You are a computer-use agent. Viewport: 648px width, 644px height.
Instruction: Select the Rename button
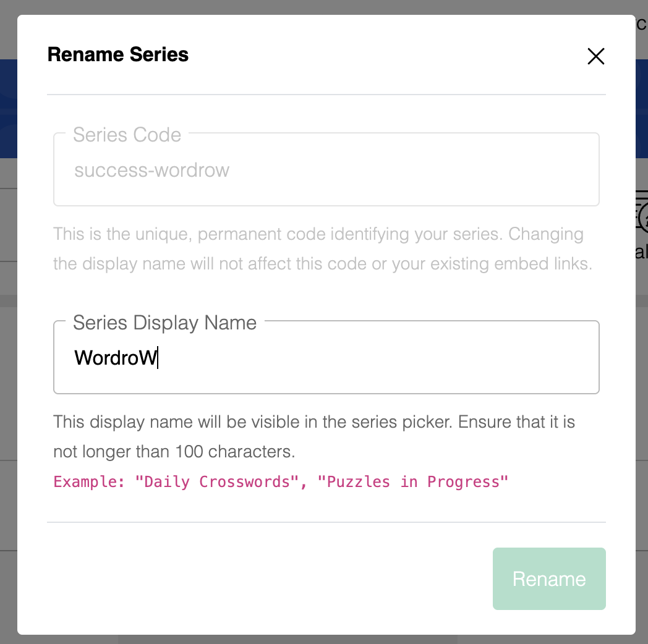pos(548,578)
